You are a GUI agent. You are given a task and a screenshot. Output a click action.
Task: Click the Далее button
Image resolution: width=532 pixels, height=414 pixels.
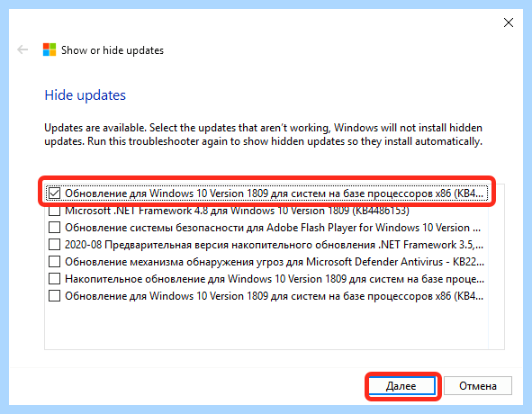tap(401, 386)
